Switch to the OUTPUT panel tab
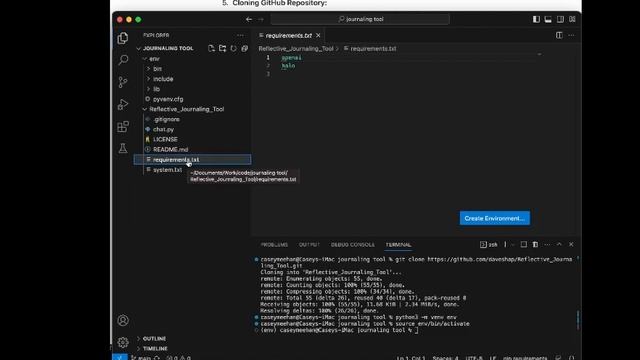 (x=309, y=244)
